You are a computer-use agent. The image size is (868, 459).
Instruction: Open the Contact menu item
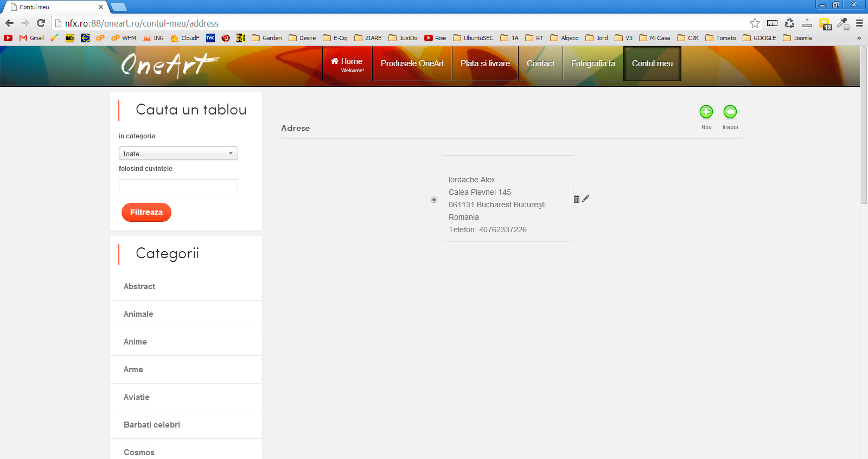[x=540, y=64]
